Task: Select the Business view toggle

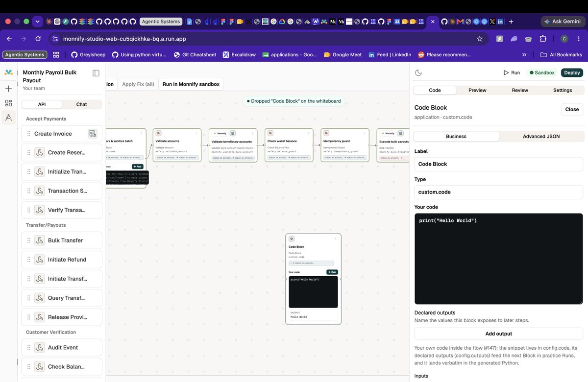Action: (456, 136)
